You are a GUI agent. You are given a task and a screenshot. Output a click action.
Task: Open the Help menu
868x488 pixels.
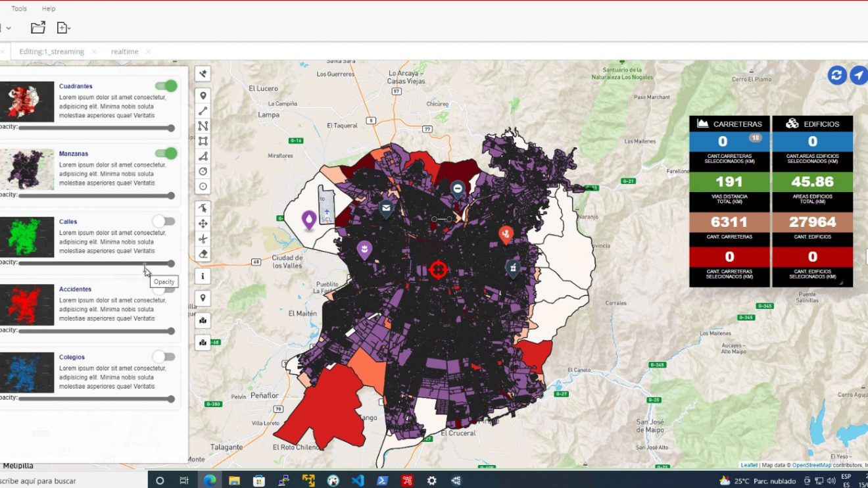49,9
